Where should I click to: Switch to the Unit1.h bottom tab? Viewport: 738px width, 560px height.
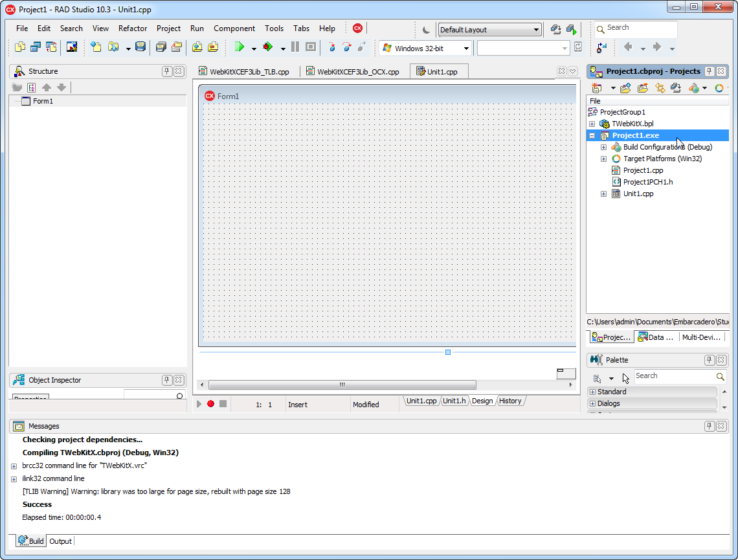[454, 401]
